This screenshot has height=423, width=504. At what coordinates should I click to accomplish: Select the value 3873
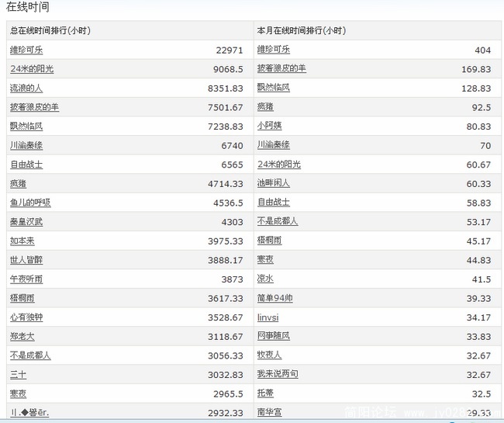pos(232,279)
